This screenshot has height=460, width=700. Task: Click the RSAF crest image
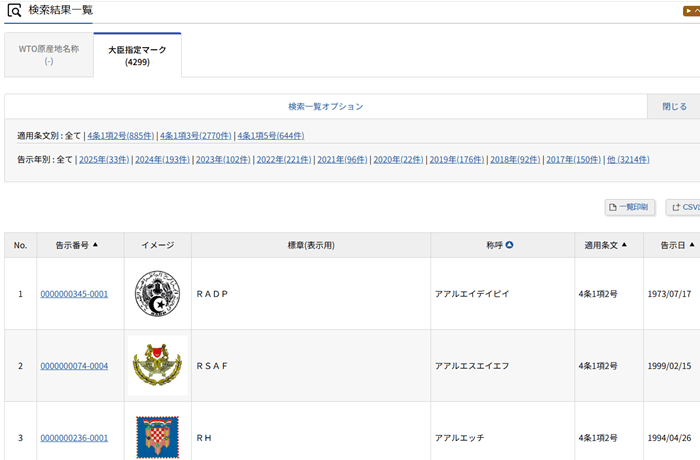[158, 365]
